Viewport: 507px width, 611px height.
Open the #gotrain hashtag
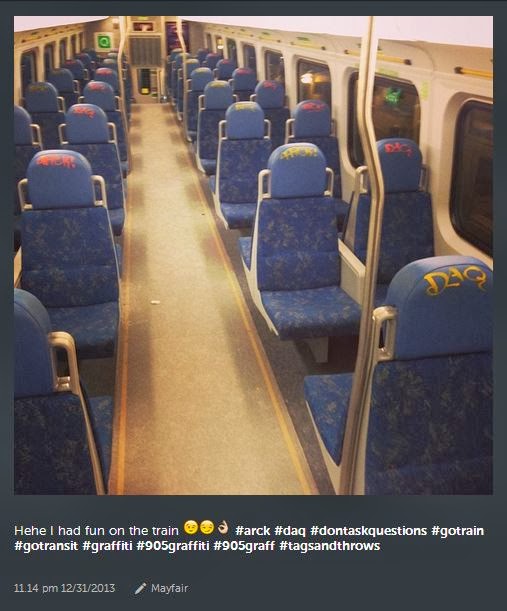click(458, 531)
